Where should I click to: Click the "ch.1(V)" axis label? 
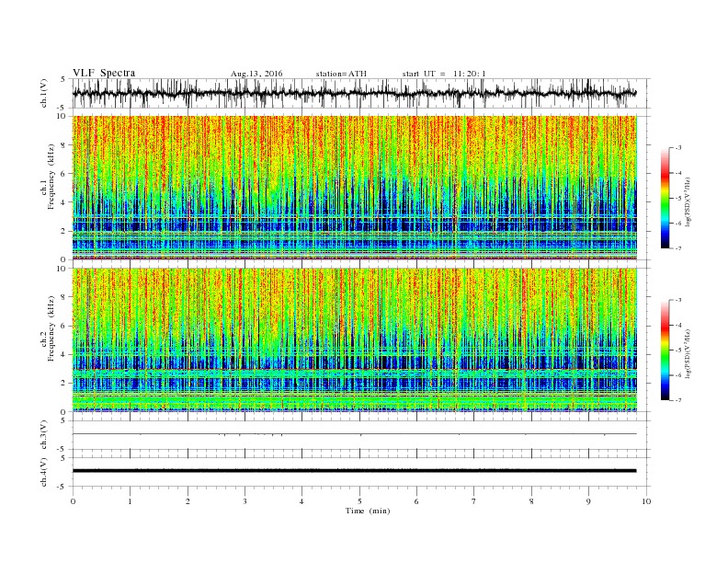(44, 93)
